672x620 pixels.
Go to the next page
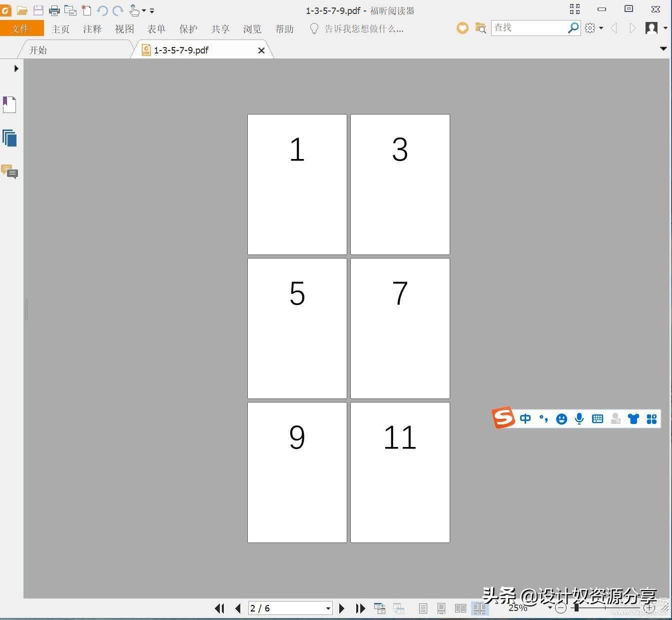342,608
